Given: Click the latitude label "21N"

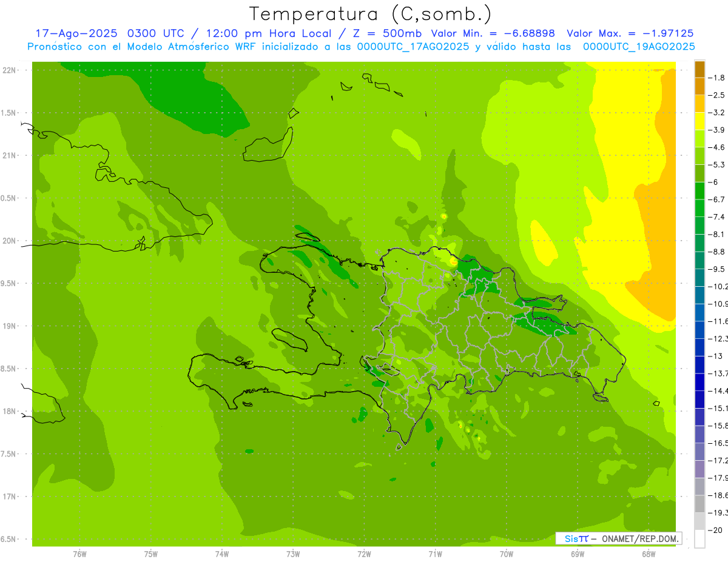Looking at the screenshot, I should coord(9,156).
